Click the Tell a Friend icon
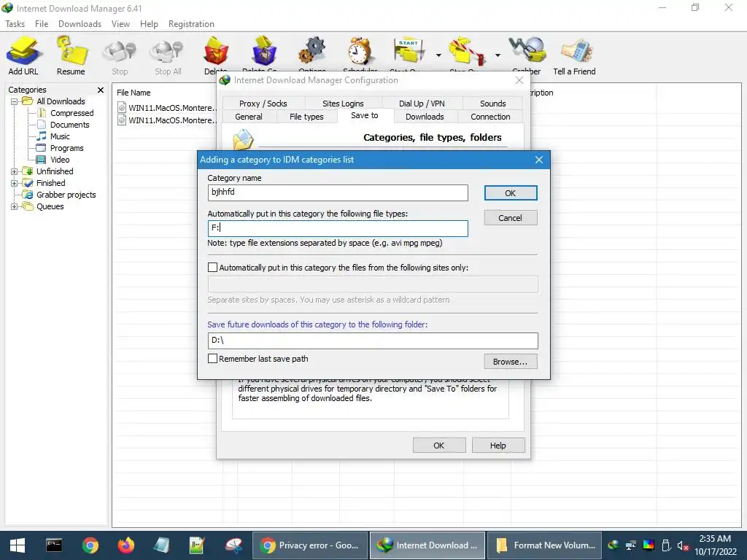Image resolution: width=747 pixels, height=560 pixels. [574, 55]
